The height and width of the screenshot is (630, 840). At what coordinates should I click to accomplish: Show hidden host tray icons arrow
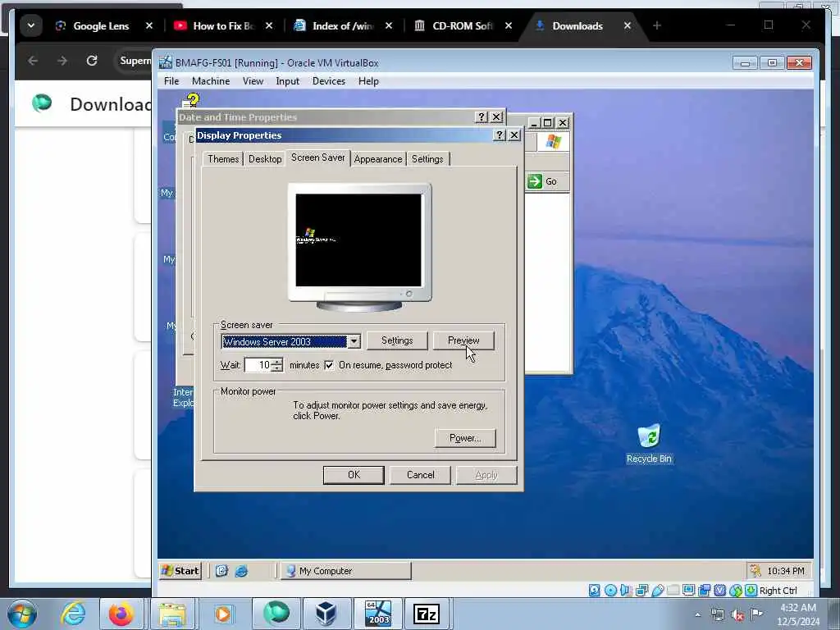point(697,615)
